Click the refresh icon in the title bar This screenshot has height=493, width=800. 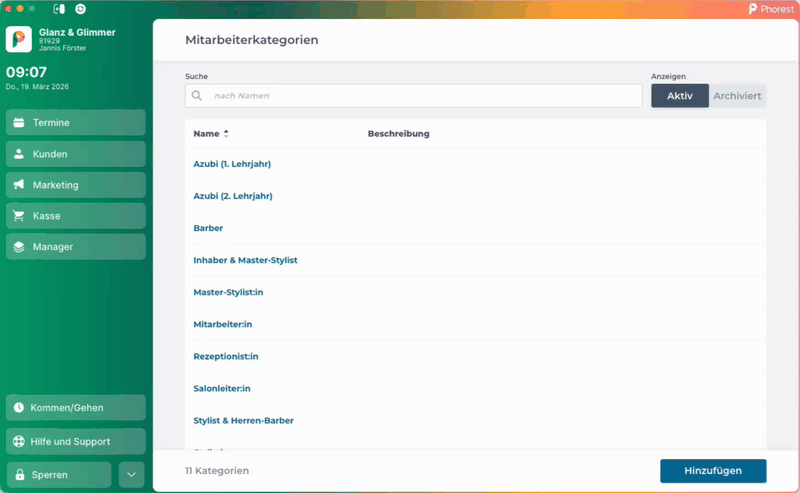pyautogui.click(x=80, y=9)
